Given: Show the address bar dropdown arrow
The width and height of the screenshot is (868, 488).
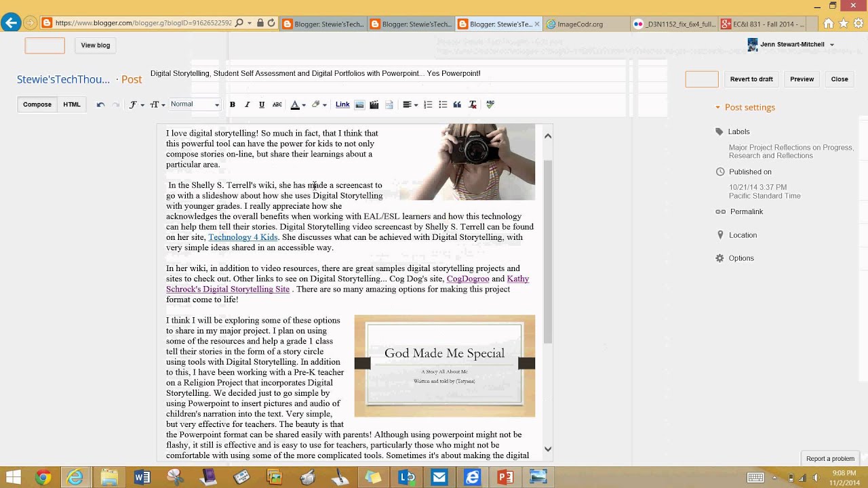Looking at the screenshot, I should pos(250,23).
